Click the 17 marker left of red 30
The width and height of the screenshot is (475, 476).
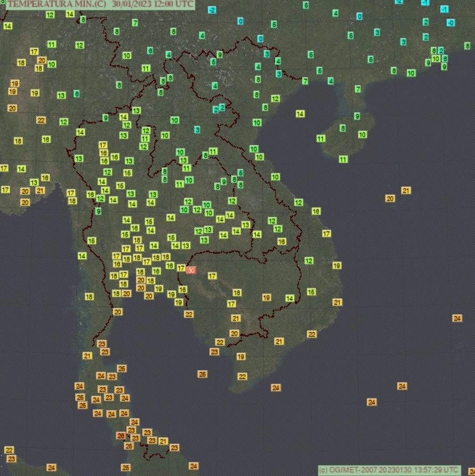pyautogui.click(x=181, y=268)
